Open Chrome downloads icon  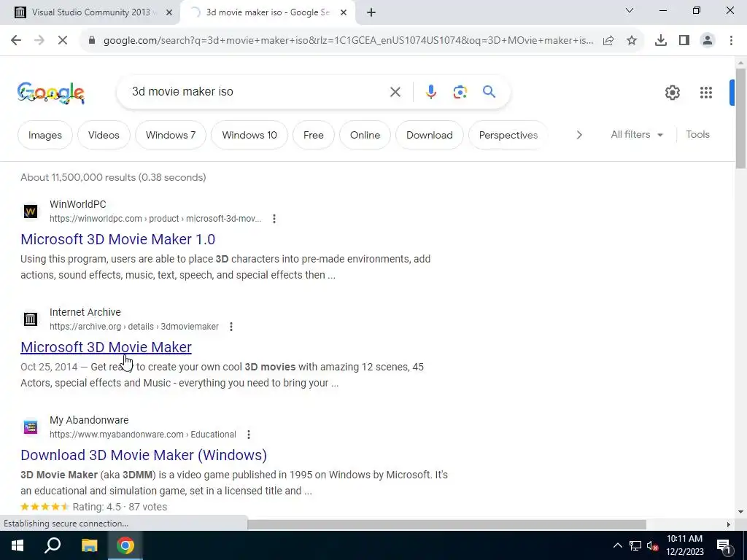click(661, 41)
